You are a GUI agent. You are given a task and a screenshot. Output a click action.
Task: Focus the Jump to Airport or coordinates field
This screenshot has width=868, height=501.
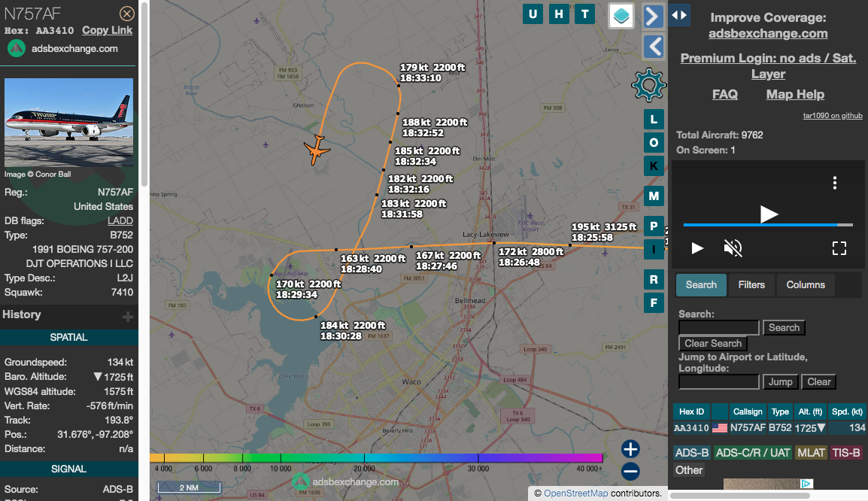coord(718,381)
